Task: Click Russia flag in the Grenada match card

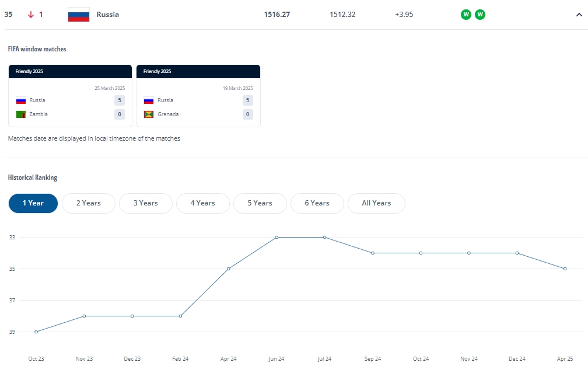Action: click(149, 100)
